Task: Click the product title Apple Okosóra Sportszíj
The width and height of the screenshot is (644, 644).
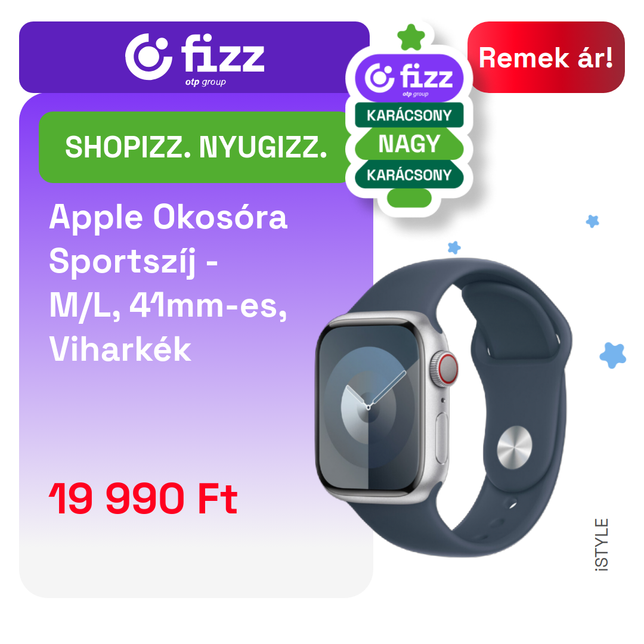Action: tap(168, 239)
